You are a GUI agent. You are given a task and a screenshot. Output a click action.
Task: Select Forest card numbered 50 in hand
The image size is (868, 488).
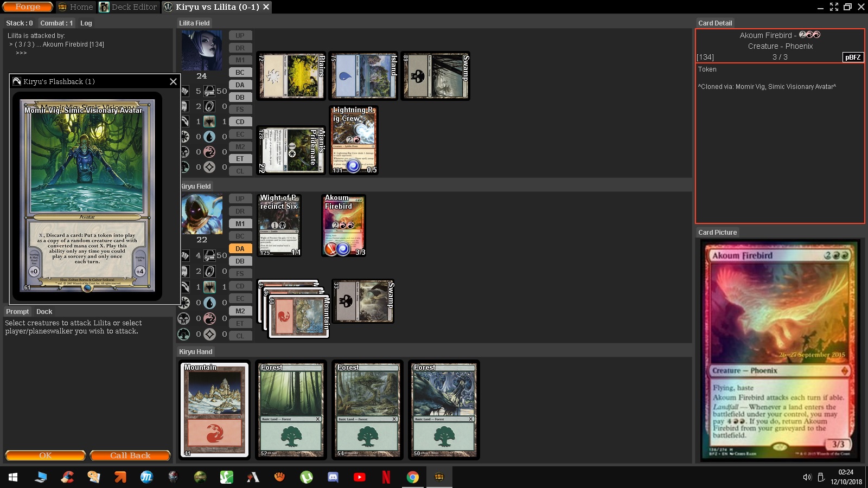[444, 410]
